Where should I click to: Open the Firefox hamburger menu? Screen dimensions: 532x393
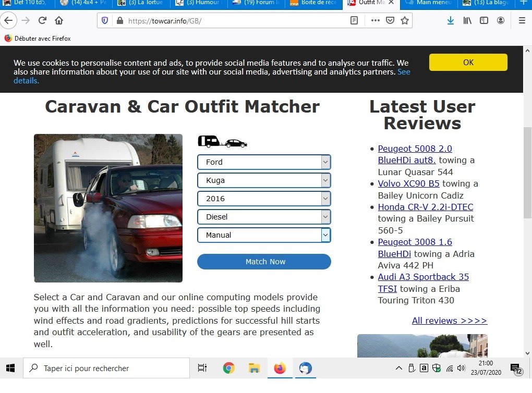point(522,21)
